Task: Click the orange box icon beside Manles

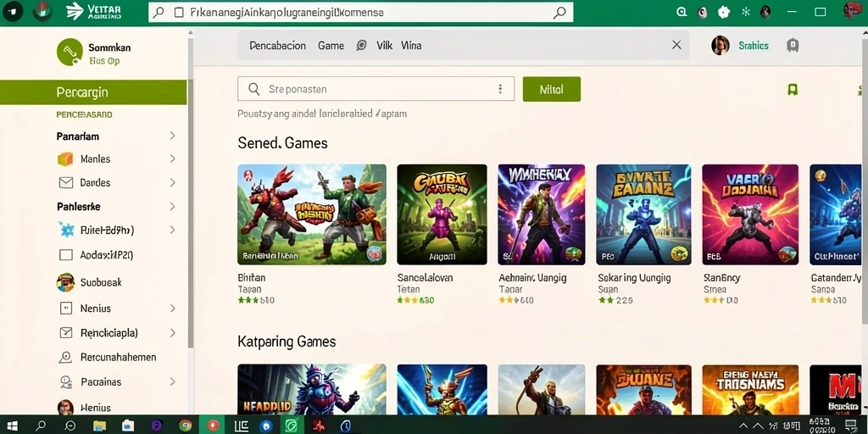Action: pyautogui.click(x=65, y=159)
